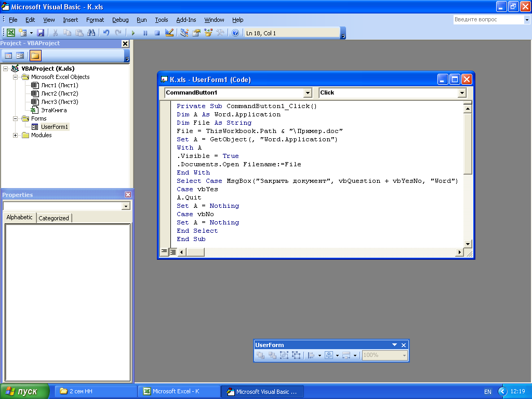Screen dimensions: 532x399
Task: Open the Window menu
Action: (214, 20)
